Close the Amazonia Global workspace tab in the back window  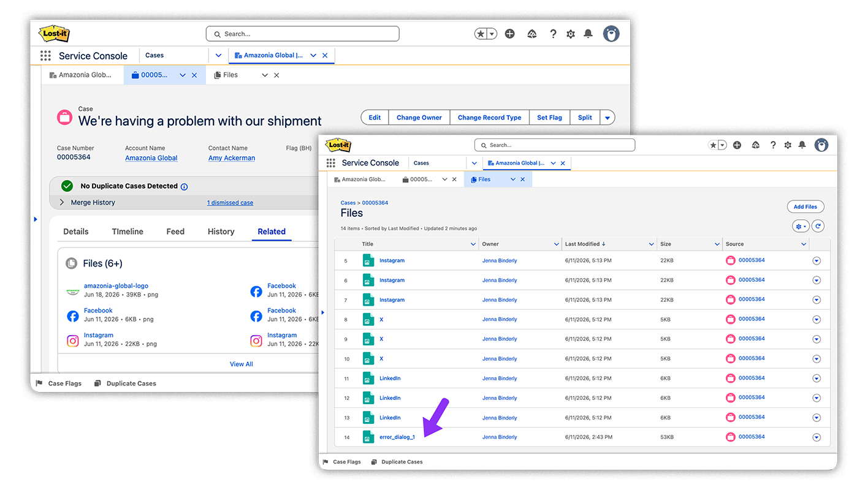coord(325,55)
